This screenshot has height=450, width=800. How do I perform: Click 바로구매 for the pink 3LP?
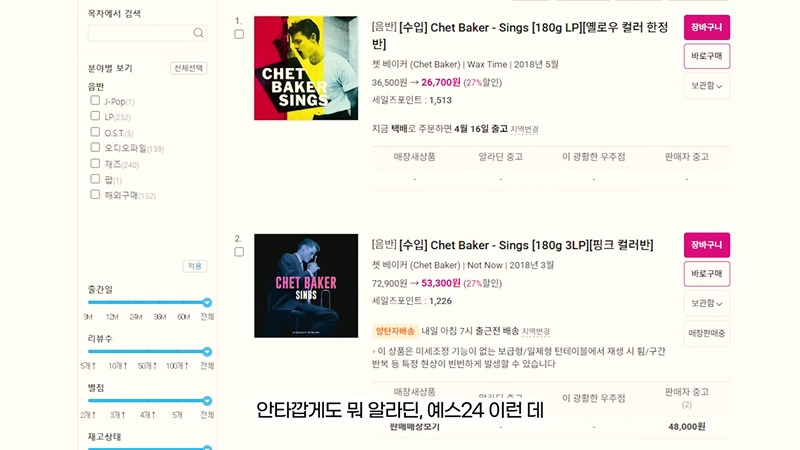707,274
